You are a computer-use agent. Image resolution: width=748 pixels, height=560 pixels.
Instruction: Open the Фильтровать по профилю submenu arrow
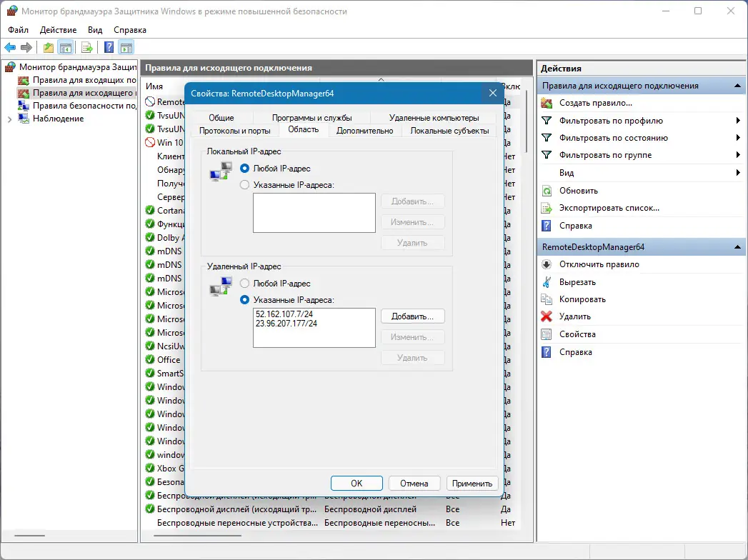coord(738,121)
